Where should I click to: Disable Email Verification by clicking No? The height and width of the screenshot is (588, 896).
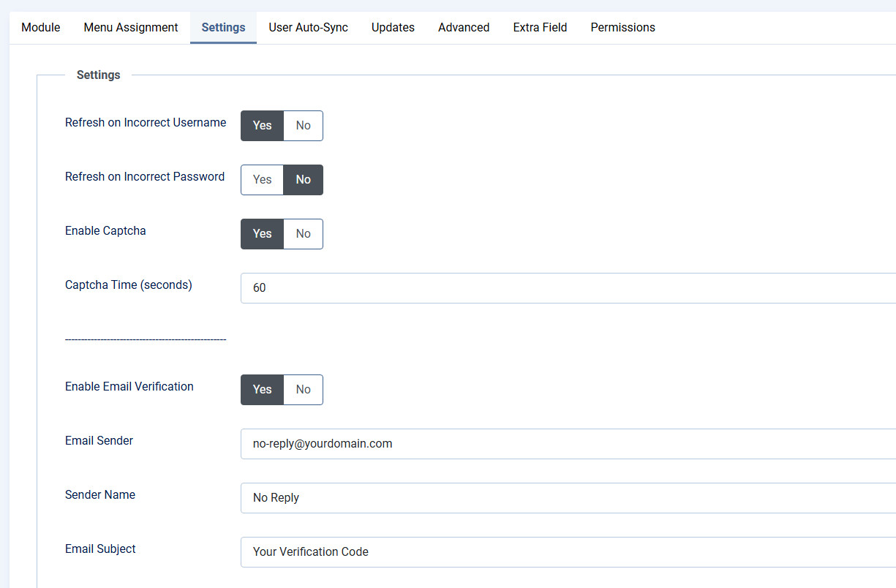(x=303, y=390)
